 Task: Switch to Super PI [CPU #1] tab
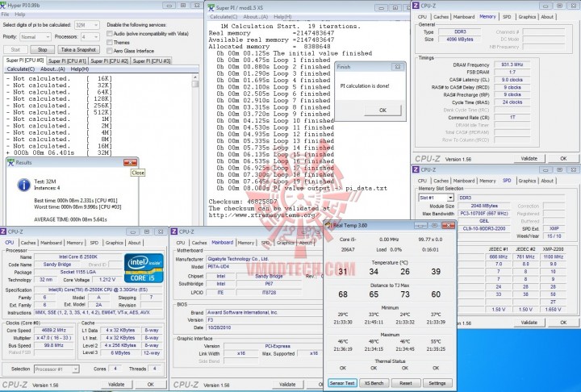coord(67,61)
